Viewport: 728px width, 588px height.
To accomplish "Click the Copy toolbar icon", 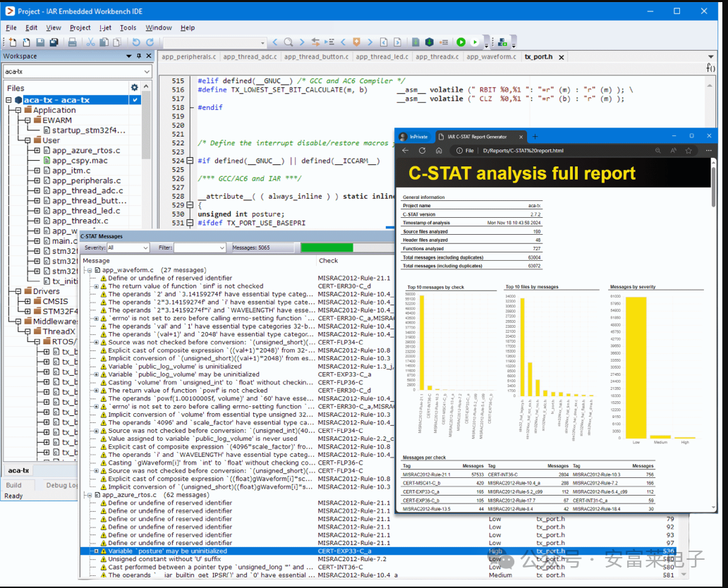I will pyautogui.click(x=104, y=42).
